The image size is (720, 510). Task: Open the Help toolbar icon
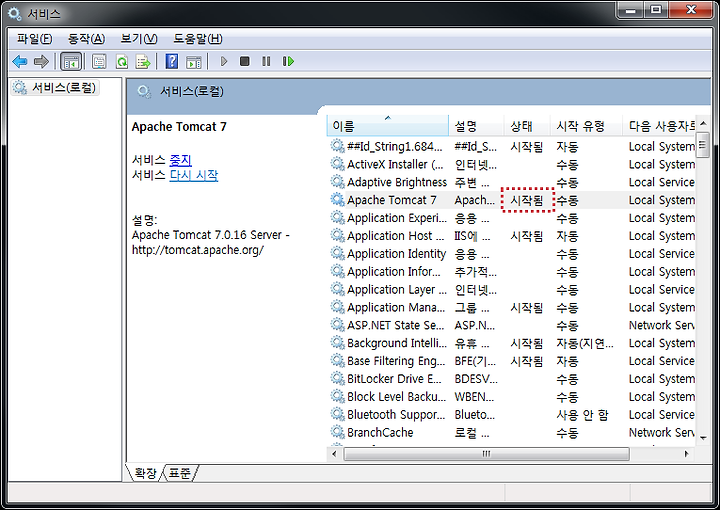tap(172, 62)
